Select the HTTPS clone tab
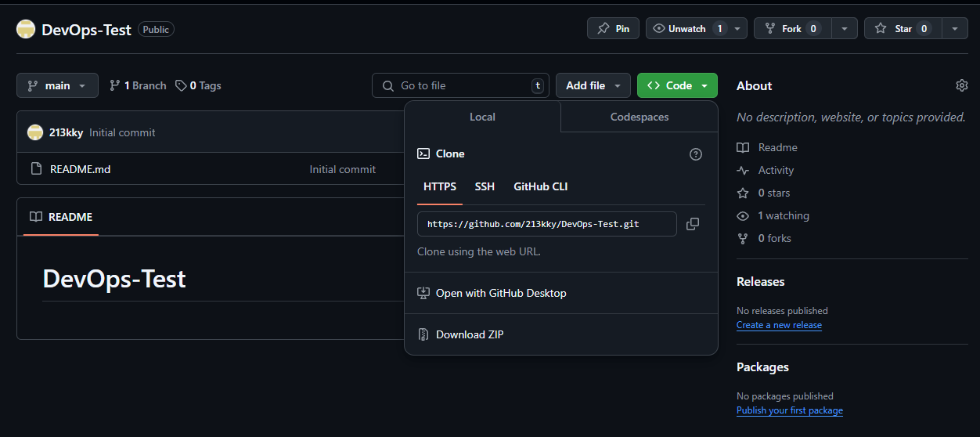 point(440,186)
